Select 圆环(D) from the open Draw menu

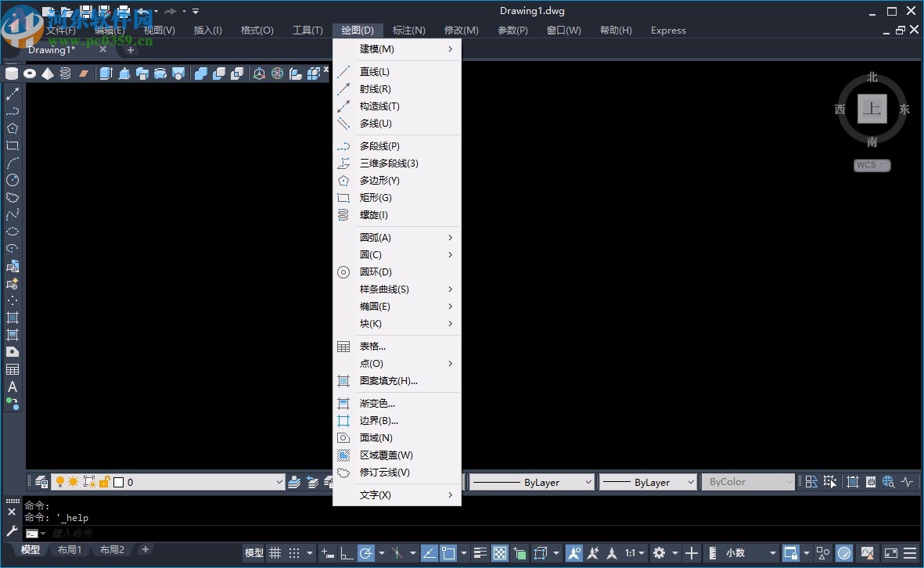click(x=374, y=271)
